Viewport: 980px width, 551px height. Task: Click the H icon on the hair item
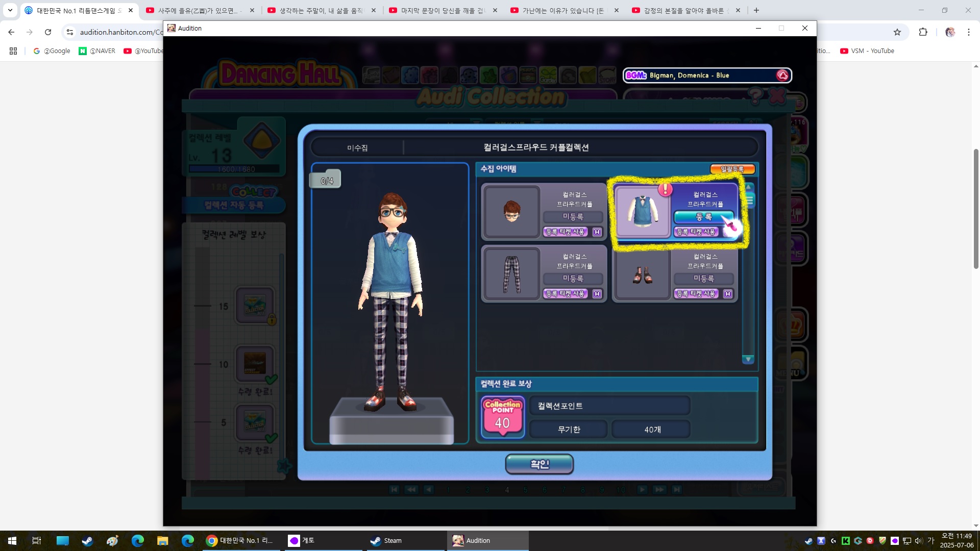pyautogui.click(x=597, y=232)
